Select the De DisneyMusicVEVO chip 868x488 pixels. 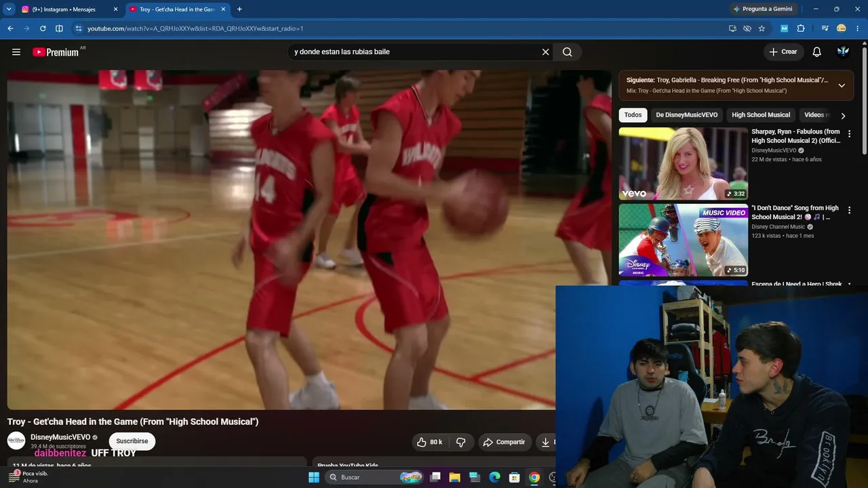pos(686,115)
